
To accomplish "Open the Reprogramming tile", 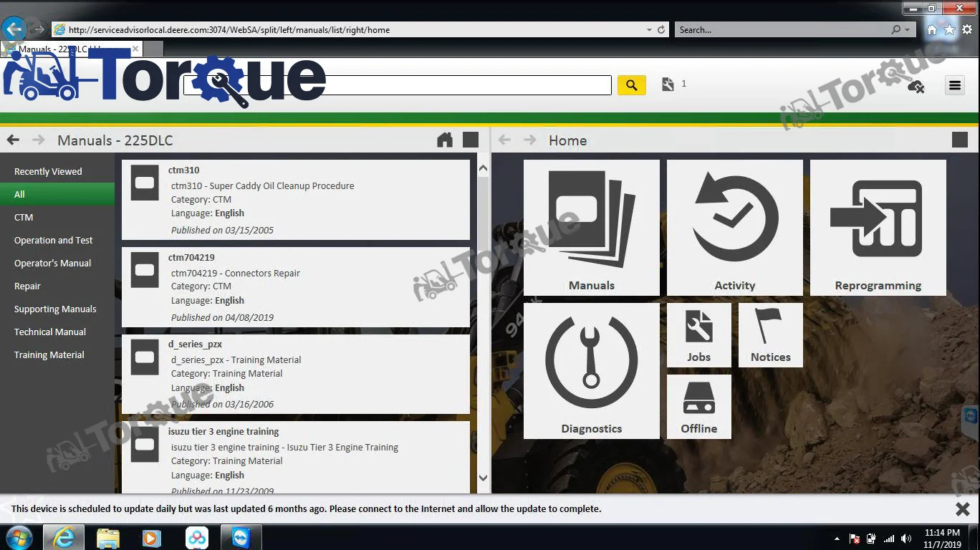I will 878,227.
